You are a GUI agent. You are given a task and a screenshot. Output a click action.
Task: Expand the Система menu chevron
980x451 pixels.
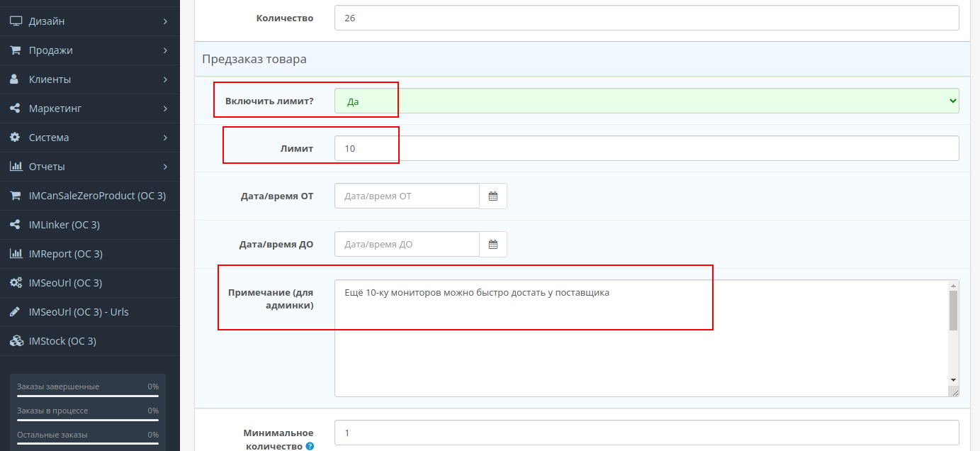coord(165,138)
